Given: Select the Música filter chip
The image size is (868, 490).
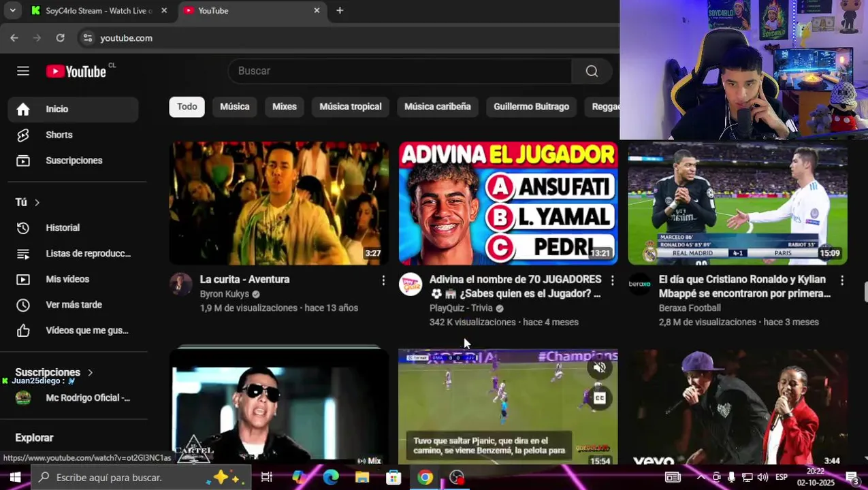Looking at the screenshot, I should 235,107.
